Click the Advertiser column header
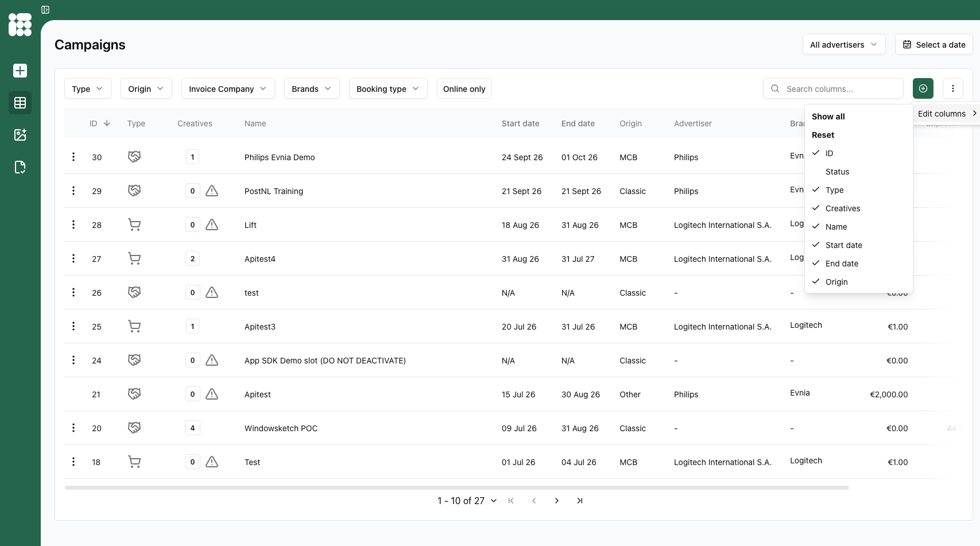The width and height of the screenshot is (980, 546). (x=693, y=123)
